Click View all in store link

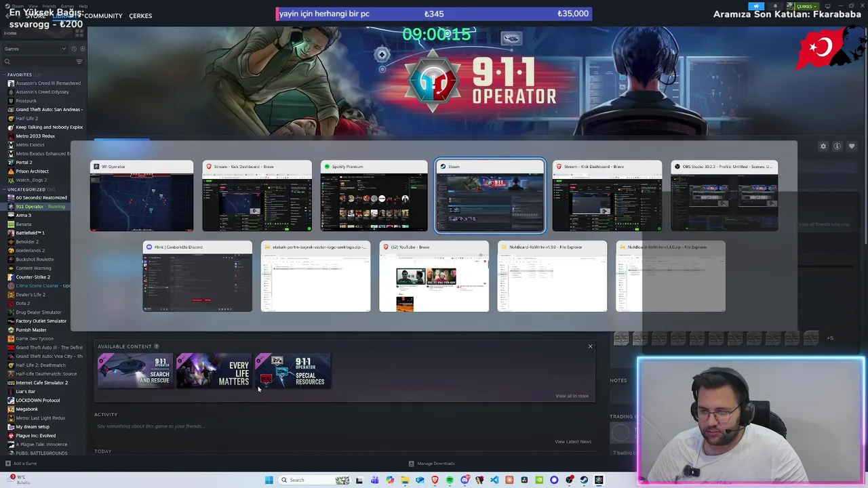click(x=572, y=396)
